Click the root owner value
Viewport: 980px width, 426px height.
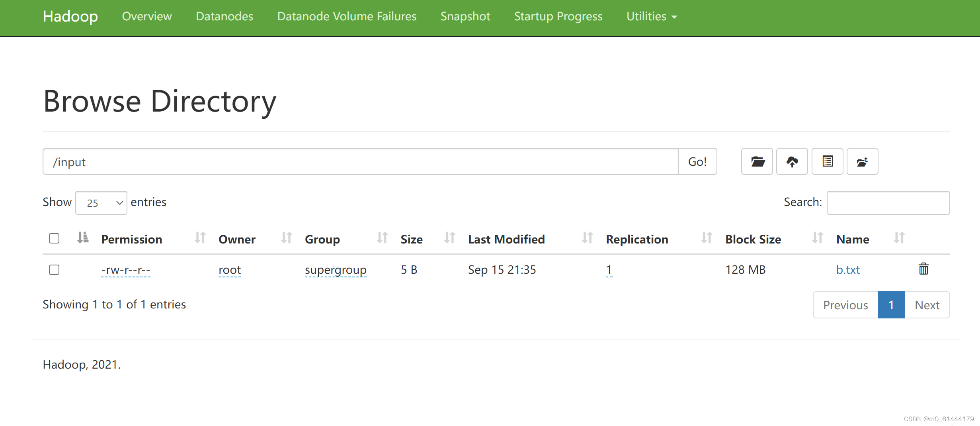[230, 270]
